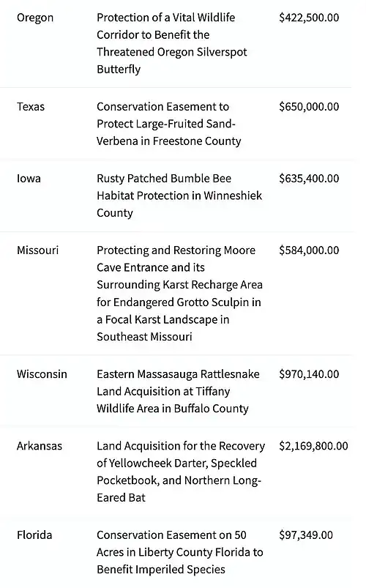Click the $2,169,800.00 amount

313,446
